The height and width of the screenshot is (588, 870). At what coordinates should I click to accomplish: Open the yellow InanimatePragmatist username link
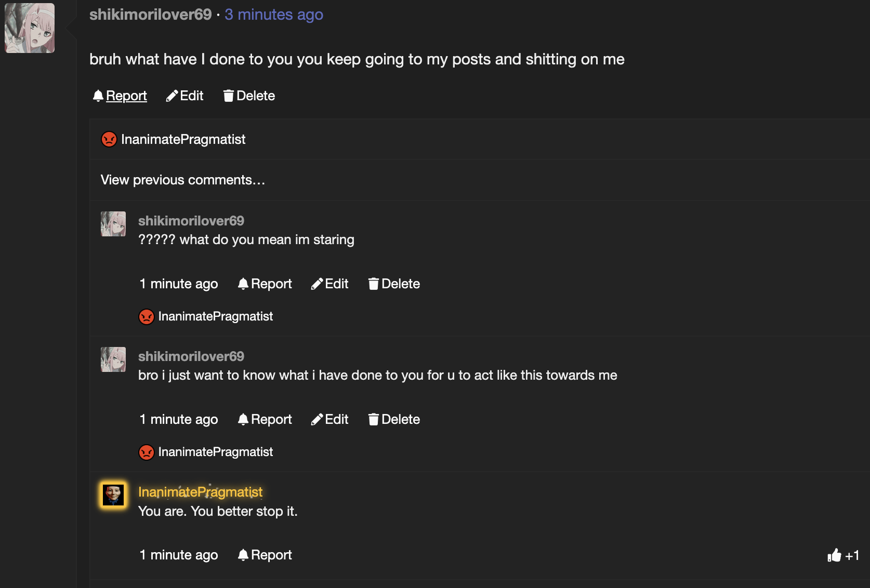click(x=200, y=492)
